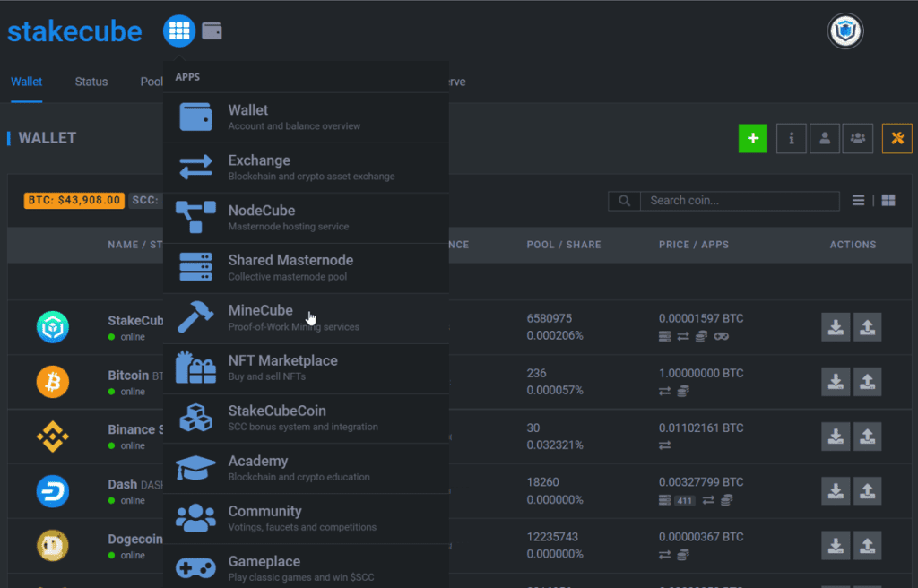Deposit Dogecoin
The image size is (918, 588).
pyautogui.click(x=836, y=545)
